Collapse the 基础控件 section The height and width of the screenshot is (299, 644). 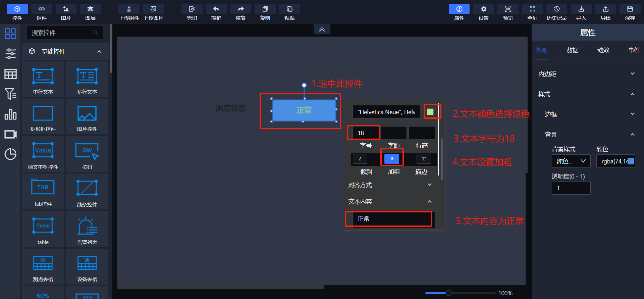click(99, 52)
